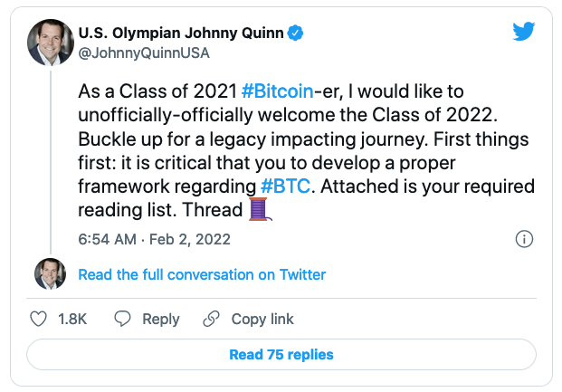Open Johnny Quinn's large profile photo

[50, 43]
